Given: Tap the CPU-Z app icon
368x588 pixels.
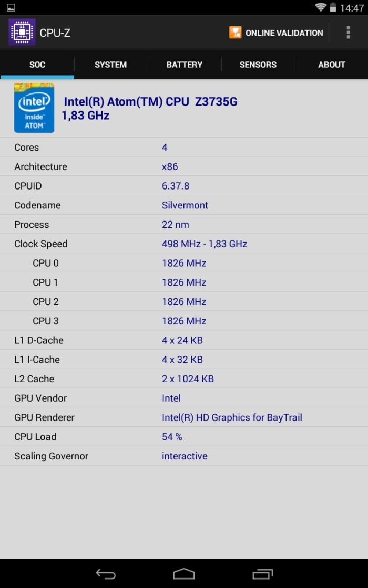Looking at the screenshot, I should [x=22, y=33].
